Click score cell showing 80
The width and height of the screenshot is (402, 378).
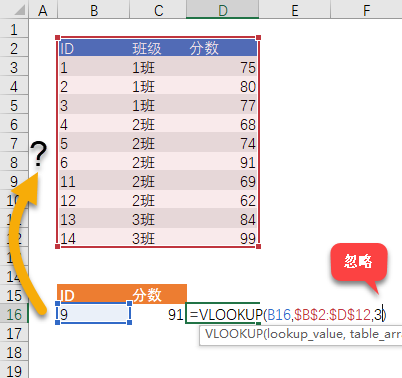pyautogui.click(x=222, y=86)
